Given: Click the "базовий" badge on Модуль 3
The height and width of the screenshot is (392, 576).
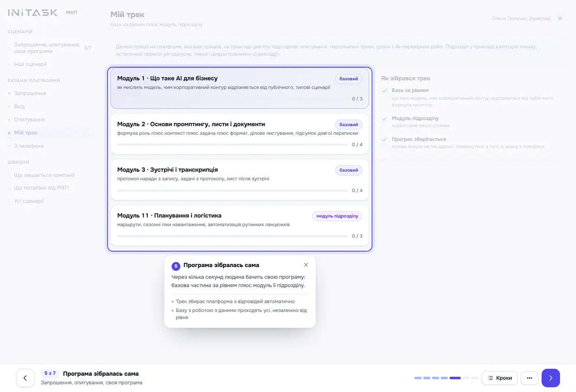Looking at the screenshot, I should click(x=349, y=170).
